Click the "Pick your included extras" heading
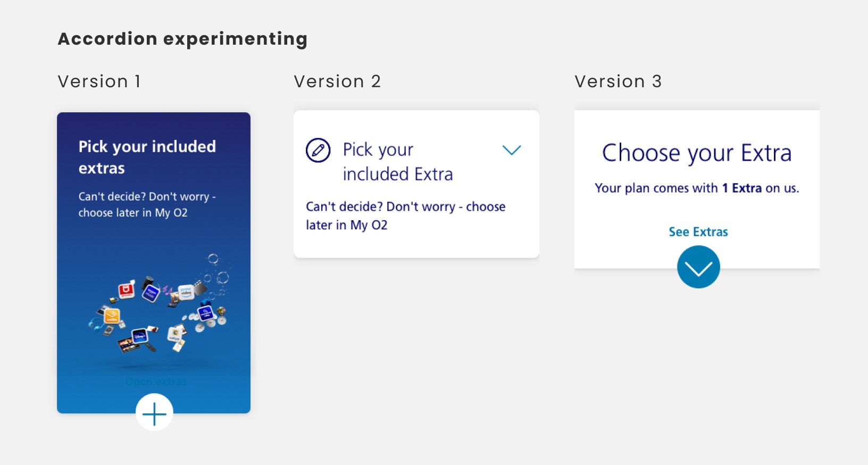Image resolution: width=868 pixels, height=465 pixels. 147,157
